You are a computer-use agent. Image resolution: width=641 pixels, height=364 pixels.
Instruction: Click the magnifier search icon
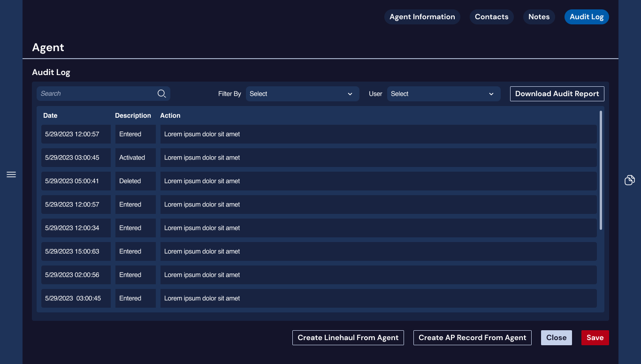click(161, 93)
